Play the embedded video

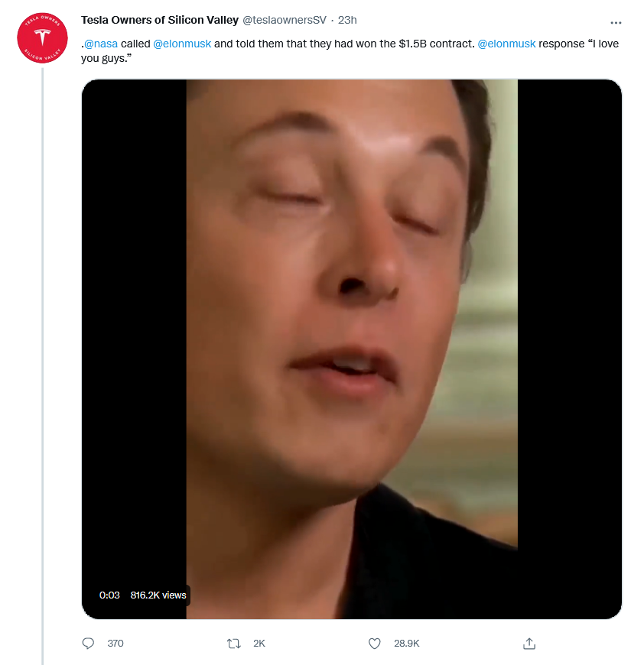tap(352, 349)
